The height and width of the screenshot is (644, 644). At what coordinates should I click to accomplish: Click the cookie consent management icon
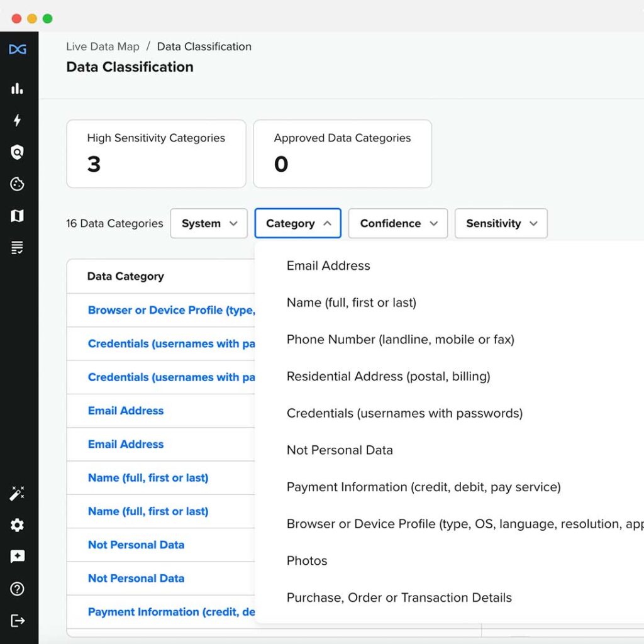pos(18,184)
